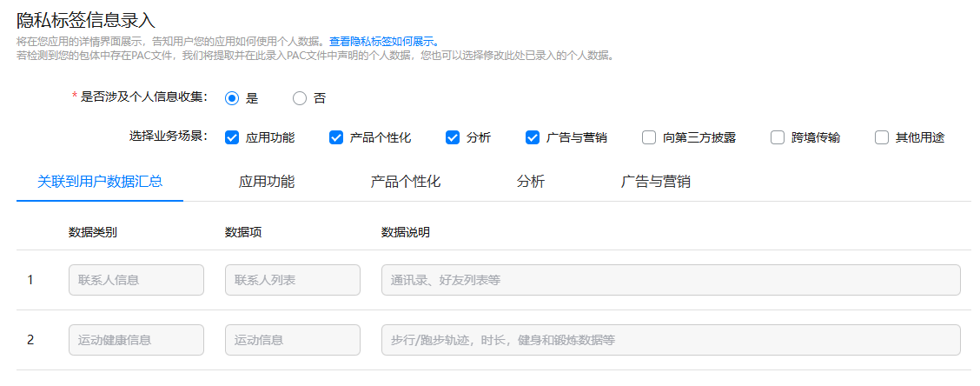Check the 跨境传输 checkbox

[778, 137]
